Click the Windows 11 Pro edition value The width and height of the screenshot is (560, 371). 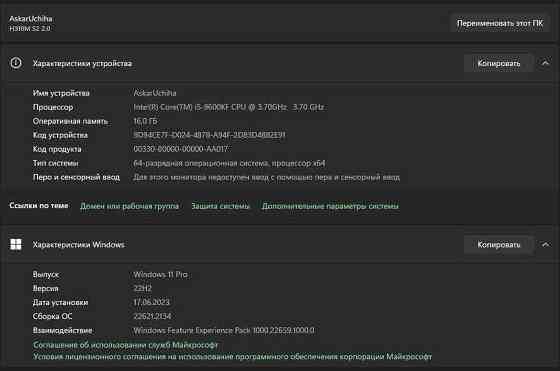point(160,275)
